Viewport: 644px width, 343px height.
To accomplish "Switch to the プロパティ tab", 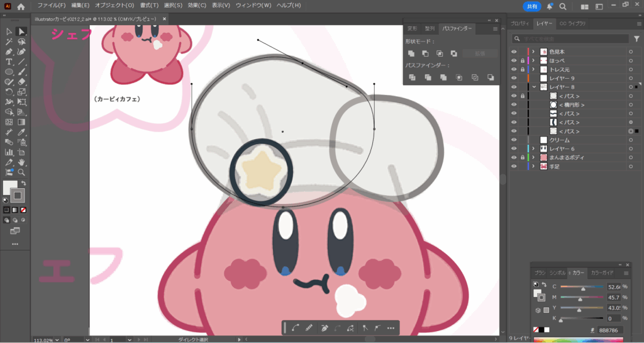I will point(520,23).
